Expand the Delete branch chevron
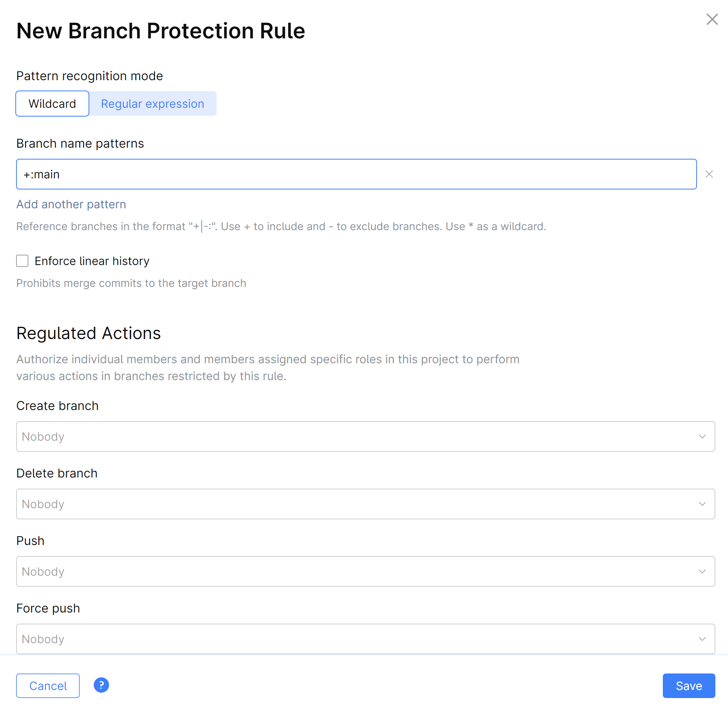The image size is (728, 708). click(702, 504)
